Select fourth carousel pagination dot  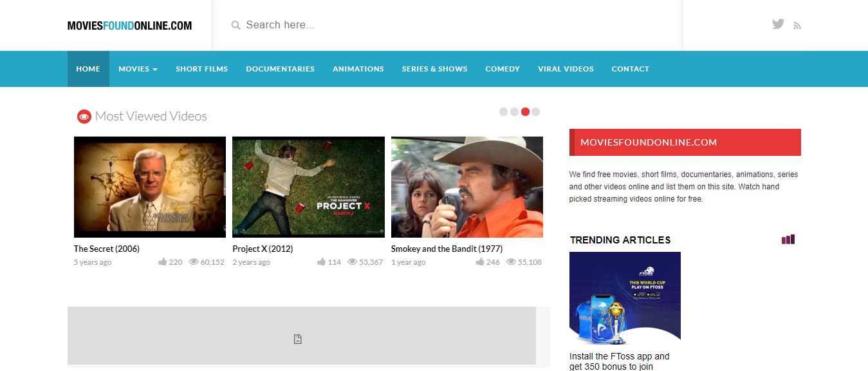[x=535, y=111]
